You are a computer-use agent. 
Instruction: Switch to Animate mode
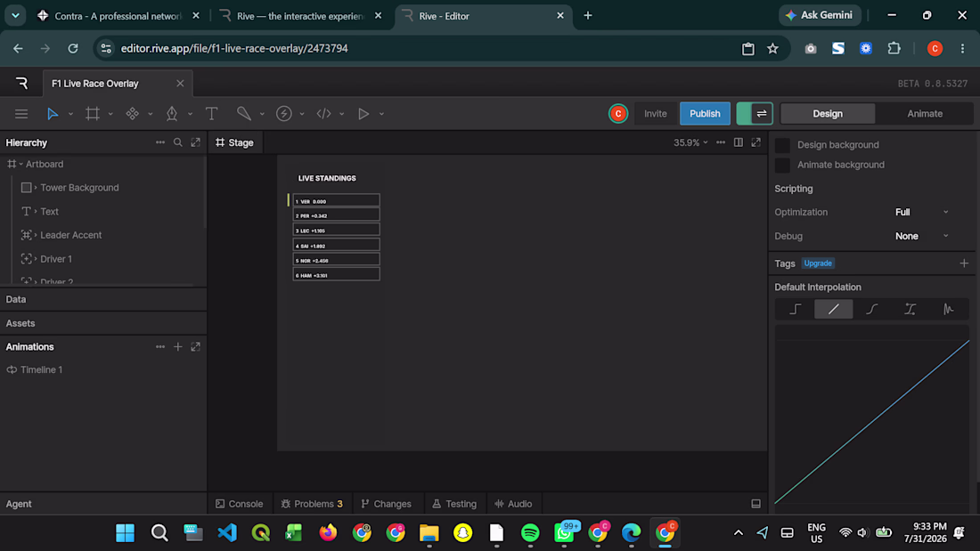click(x=925, y=114)
